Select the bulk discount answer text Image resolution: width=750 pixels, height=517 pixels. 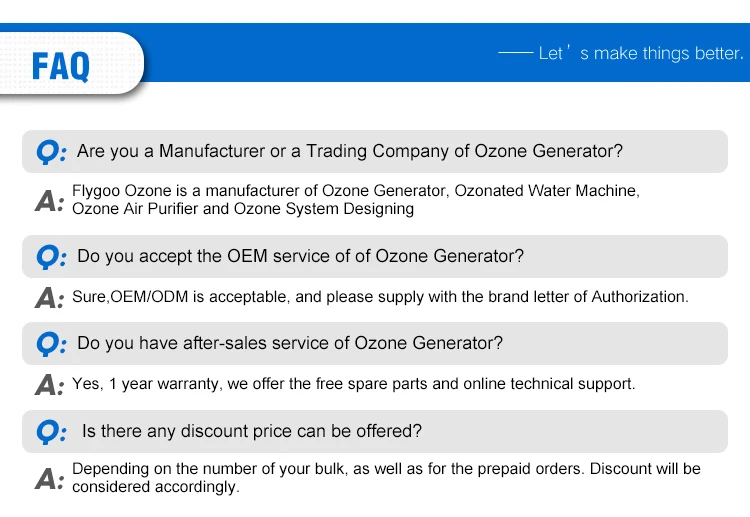point(386,478)
